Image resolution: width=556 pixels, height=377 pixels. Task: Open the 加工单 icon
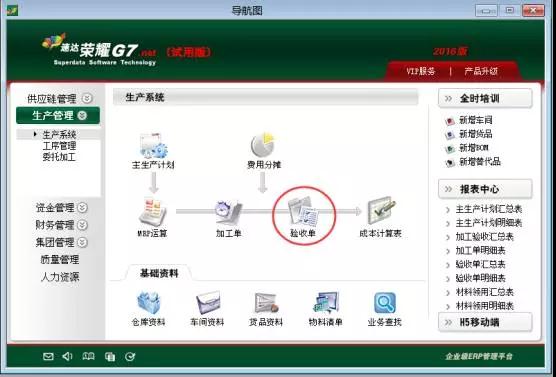point(228,212)
